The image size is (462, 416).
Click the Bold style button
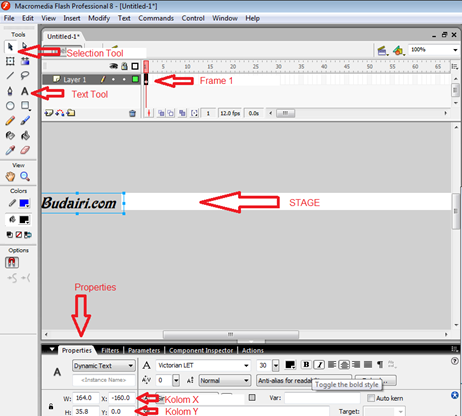(306, 365)
